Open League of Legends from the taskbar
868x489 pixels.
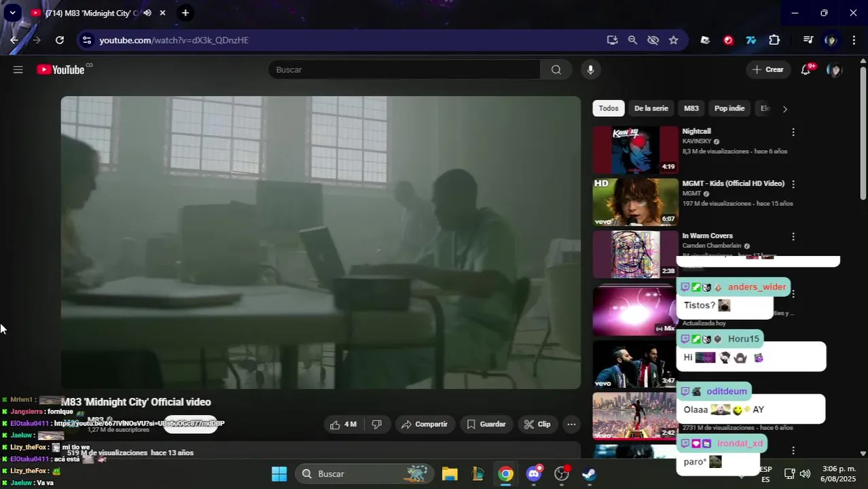click(478, 474)
